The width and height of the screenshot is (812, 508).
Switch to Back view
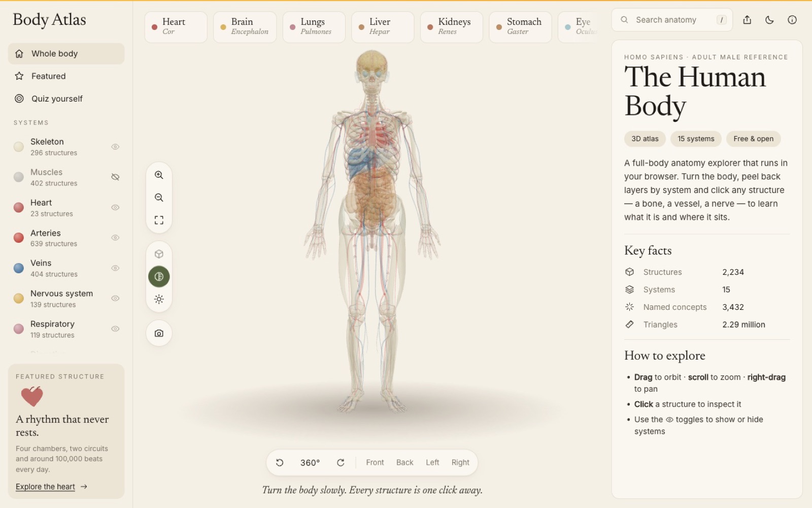coord(404,462)
